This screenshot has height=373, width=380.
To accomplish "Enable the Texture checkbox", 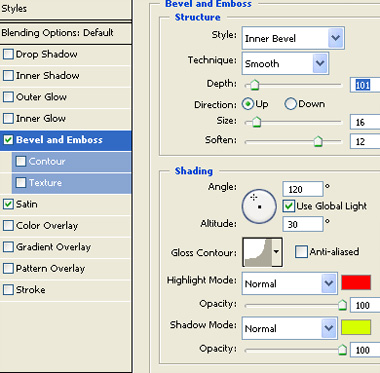I will click(x=21, y=183).
